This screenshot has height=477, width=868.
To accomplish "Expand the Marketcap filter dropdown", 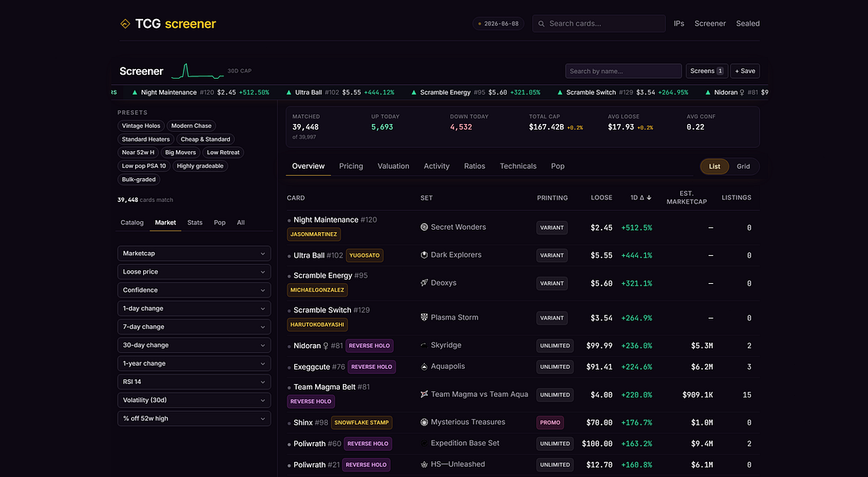I will coord(194,254).
